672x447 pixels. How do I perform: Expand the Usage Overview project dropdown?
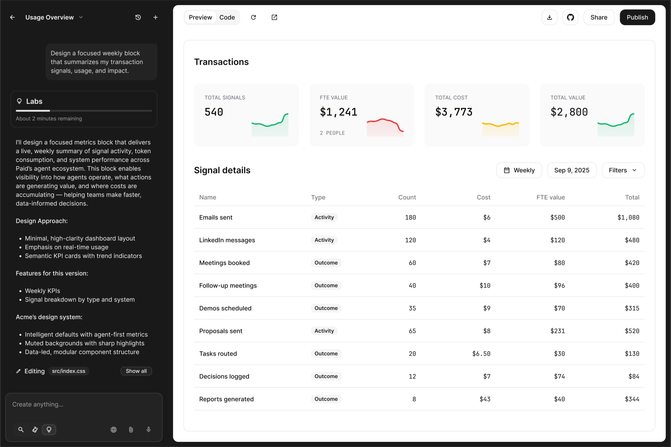click(54, 18)
